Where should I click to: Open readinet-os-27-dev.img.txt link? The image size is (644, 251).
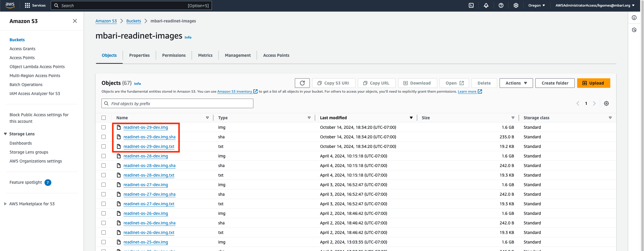(x=149, y=204)
